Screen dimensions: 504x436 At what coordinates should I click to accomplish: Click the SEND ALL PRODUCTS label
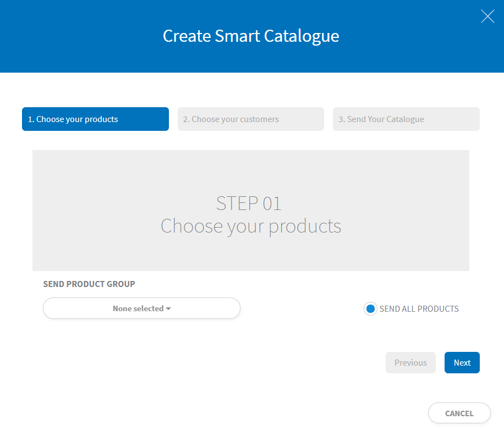tap(419, 309)
